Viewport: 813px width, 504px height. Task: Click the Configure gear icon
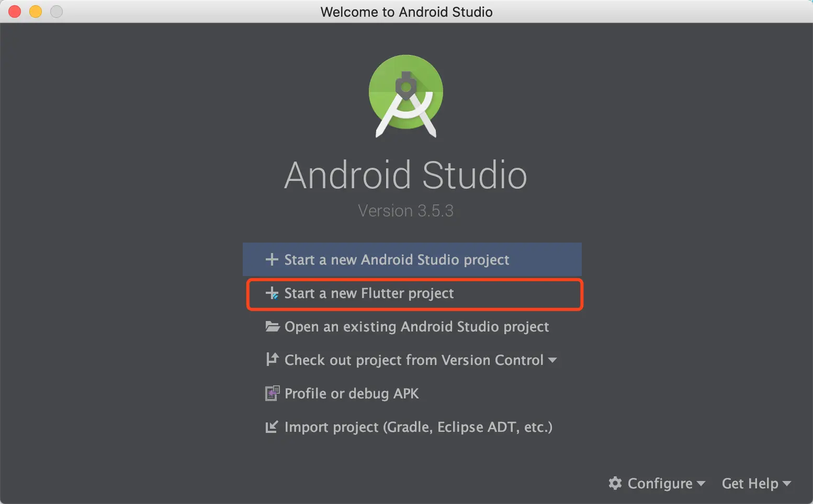(x=615, y=483)
